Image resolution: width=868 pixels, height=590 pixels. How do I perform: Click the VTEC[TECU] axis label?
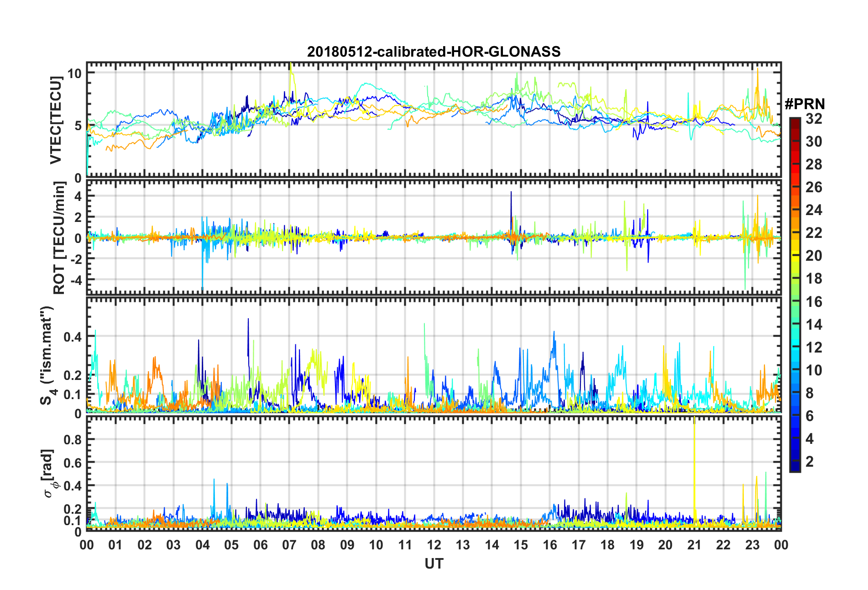coord(56,121)
